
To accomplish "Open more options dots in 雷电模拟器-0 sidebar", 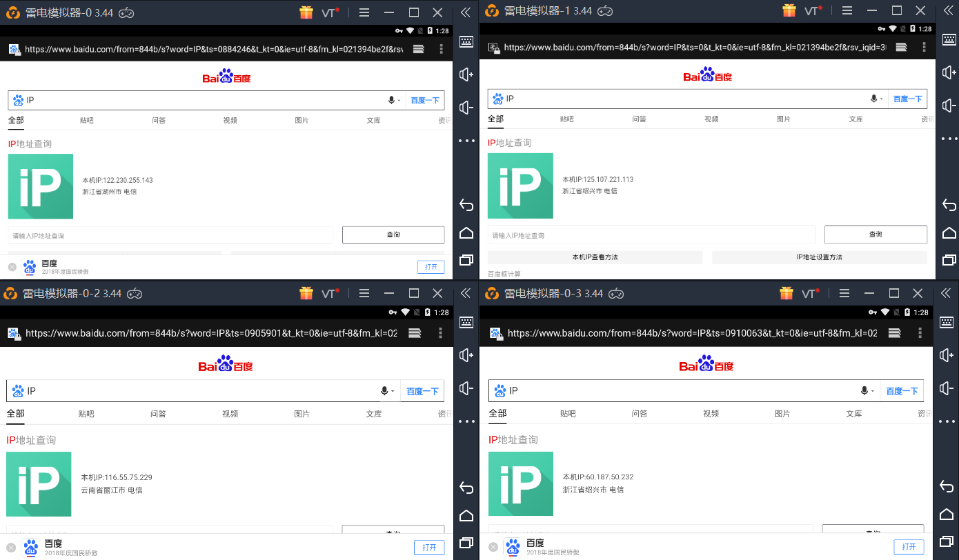I will click(466, 141).
